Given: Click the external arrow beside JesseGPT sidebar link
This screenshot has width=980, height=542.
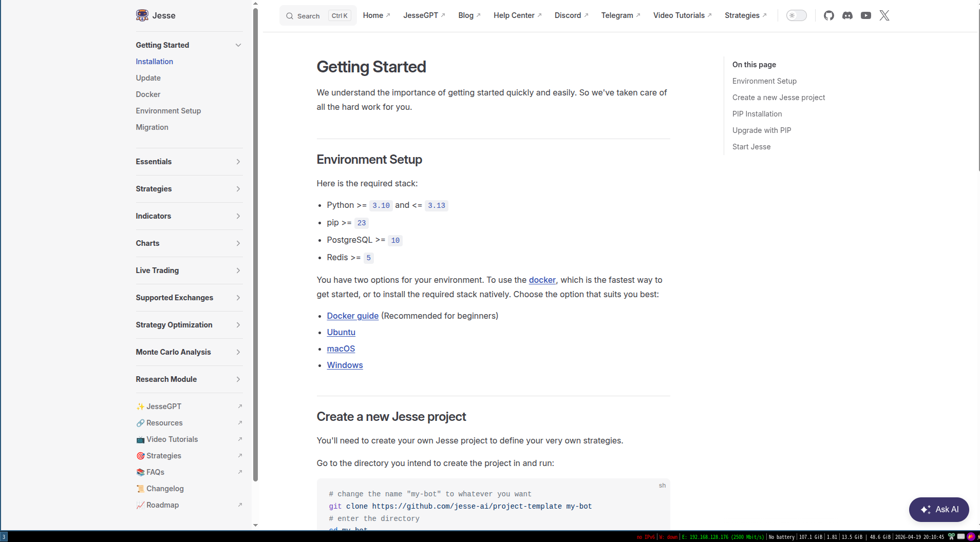Looking at the screenshot, I should click(x=240, y=407).
